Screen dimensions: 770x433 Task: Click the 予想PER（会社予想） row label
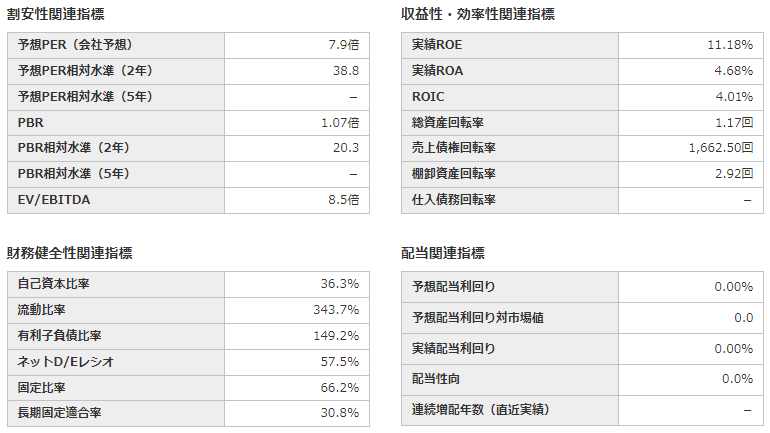pos(76,45)
